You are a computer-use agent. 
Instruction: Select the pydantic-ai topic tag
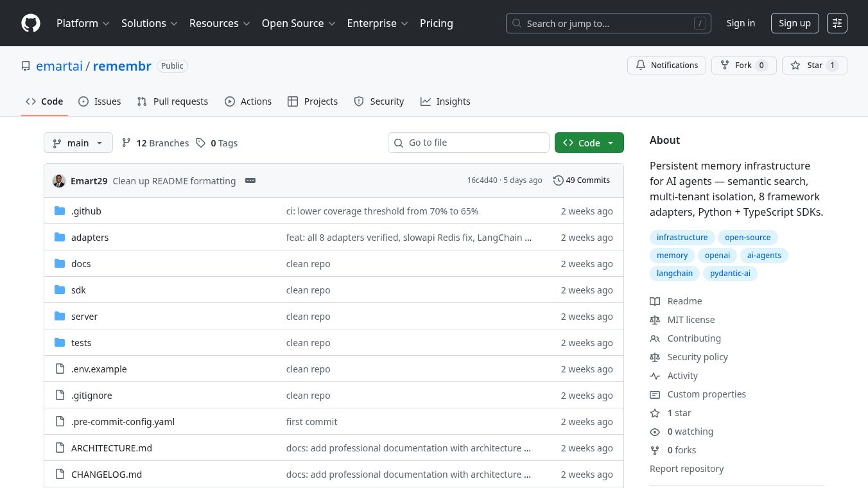[x=730, y=274]
